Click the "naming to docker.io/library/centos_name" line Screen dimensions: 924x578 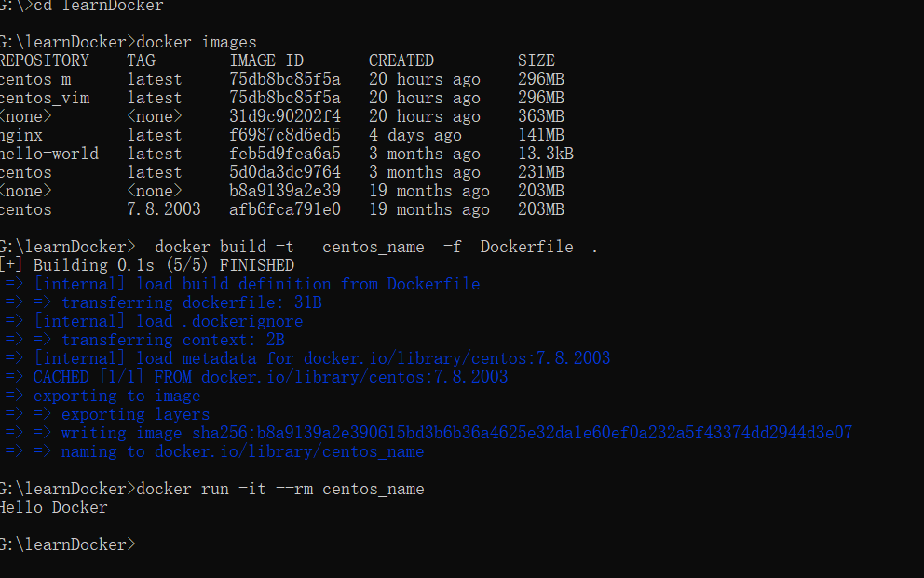pos(242,451)
